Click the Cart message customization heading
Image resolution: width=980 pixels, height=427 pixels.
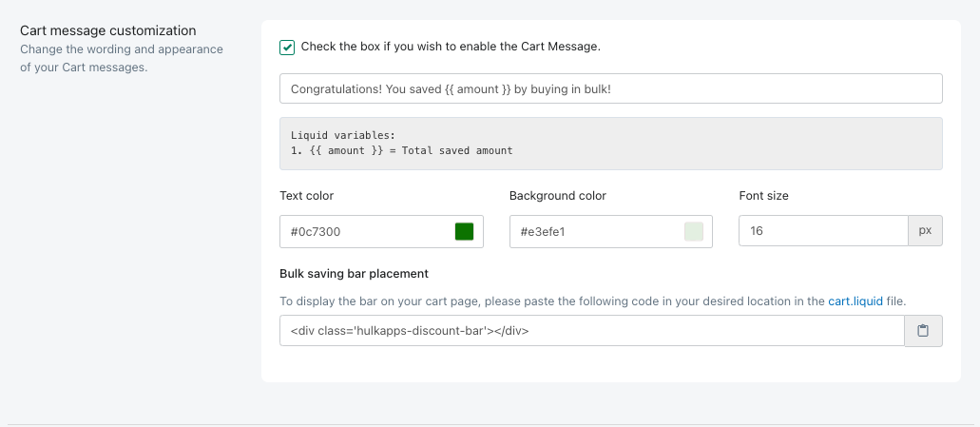[108, 30]
